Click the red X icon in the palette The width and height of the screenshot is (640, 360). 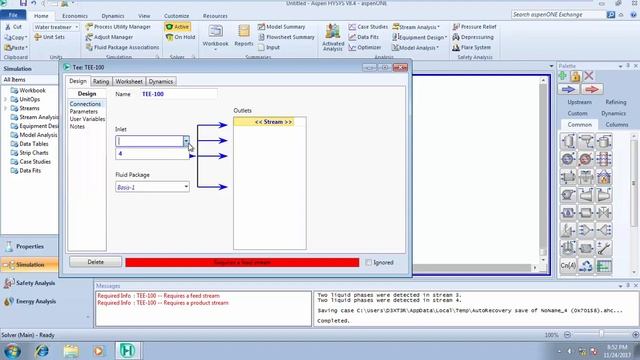[x=589, y=76]
